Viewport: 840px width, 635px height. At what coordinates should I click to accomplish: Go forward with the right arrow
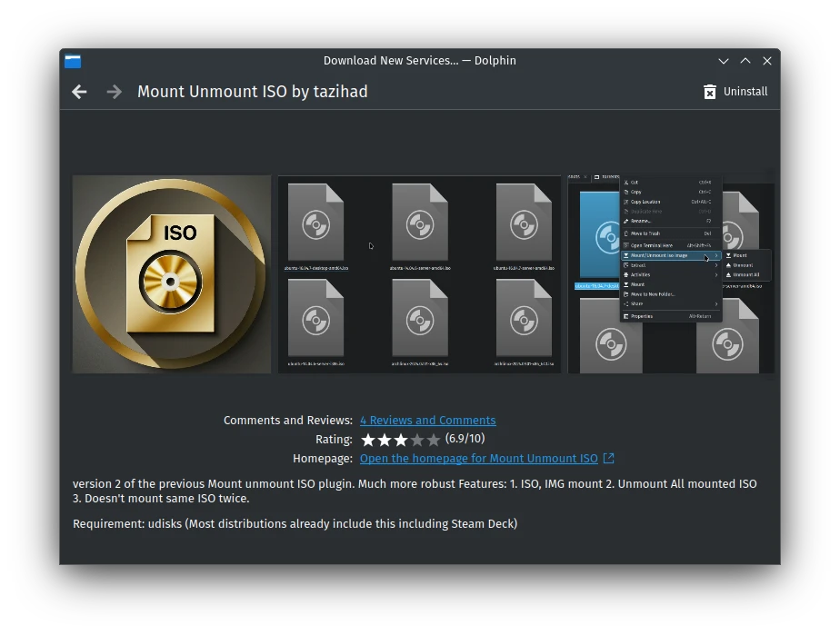(x=115, y=92)
